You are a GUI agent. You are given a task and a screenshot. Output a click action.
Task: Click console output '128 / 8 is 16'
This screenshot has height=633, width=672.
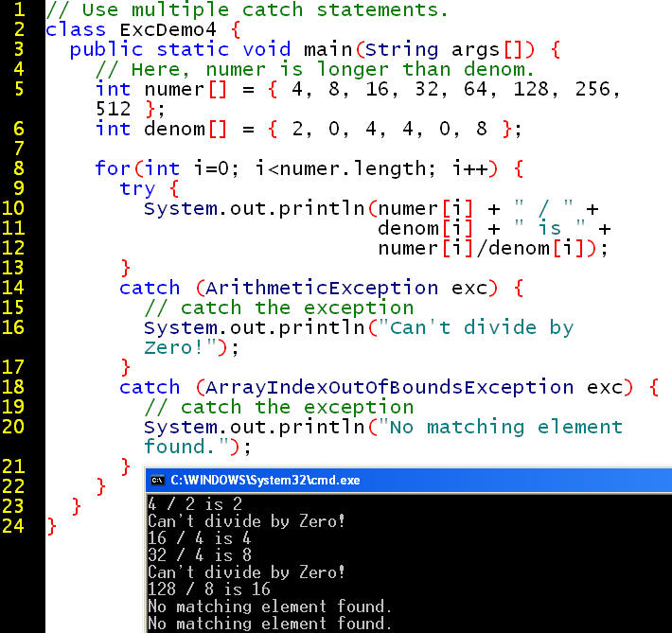pyautogui.click(x=209, y=589)
